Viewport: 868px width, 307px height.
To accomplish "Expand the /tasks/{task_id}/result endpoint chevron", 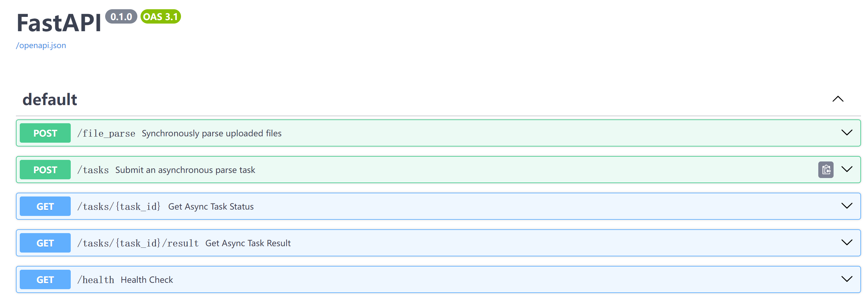I will pyautogui.click(x=846, y=243).
